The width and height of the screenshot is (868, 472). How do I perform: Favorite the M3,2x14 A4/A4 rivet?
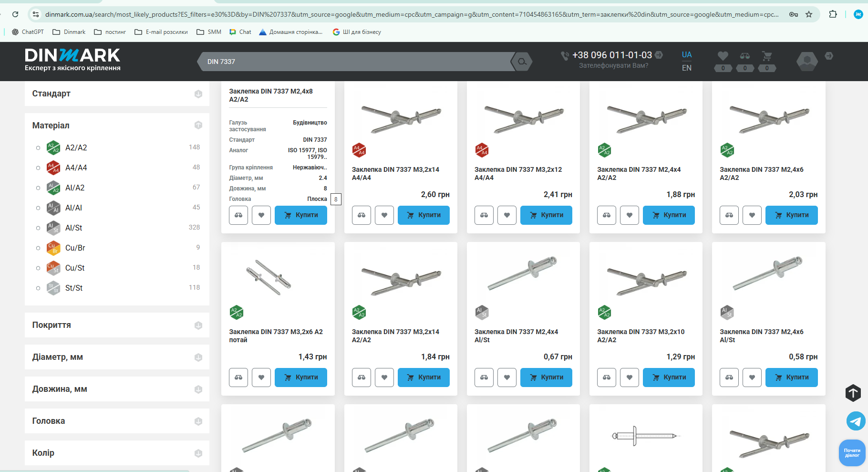click(x=384, y=215)
